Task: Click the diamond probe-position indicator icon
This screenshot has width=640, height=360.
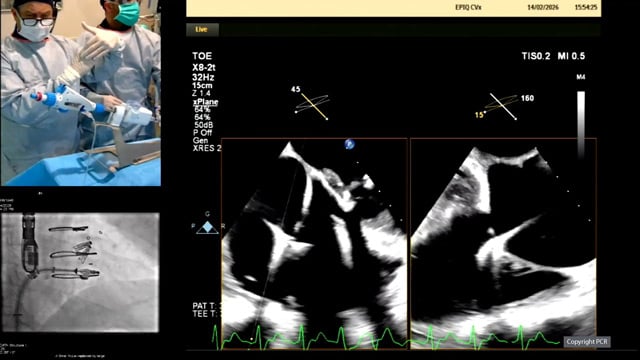Action: tap(207, 227)
